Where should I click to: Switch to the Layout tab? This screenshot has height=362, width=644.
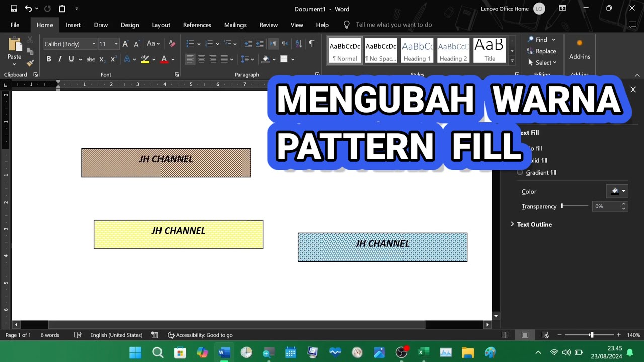pyautogui.click(x=161, y=25)
